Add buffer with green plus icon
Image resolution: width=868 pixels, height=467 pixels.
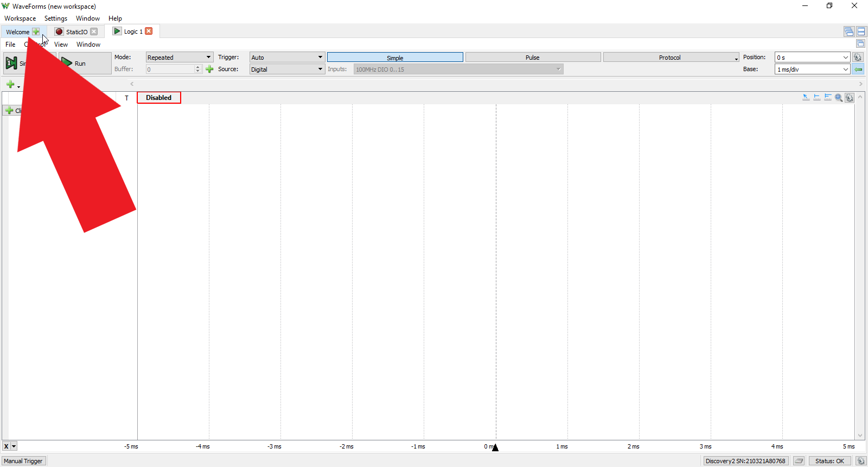pyautogui.click(x=210, y=69)
